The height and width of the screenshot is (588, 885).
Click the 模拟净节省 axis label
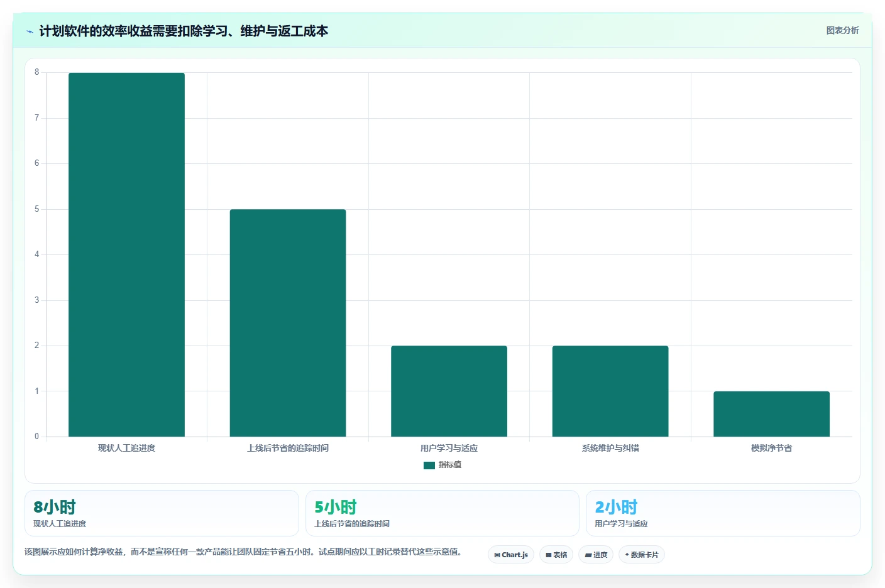tap(771, 448)
